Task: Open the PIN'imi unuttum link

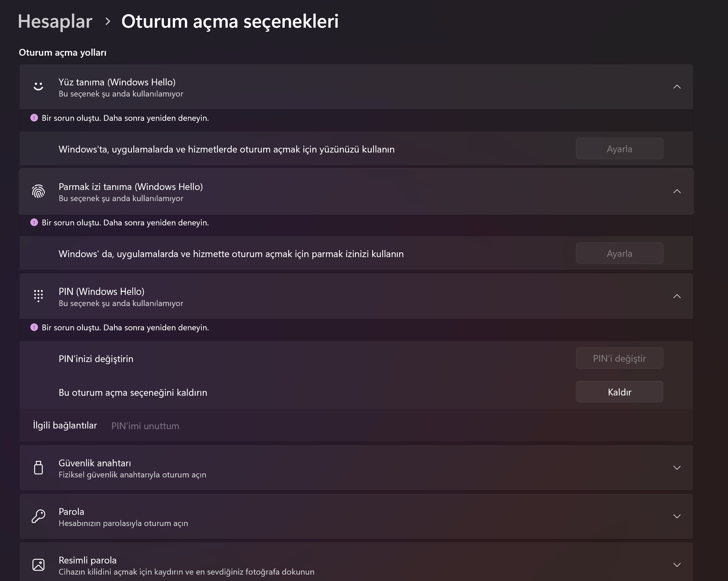Action: coord(145,426)
